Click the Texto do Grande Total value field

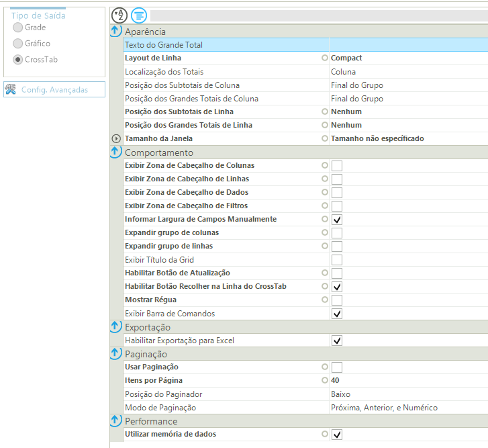pyautogui.click(x=407, y=45)
